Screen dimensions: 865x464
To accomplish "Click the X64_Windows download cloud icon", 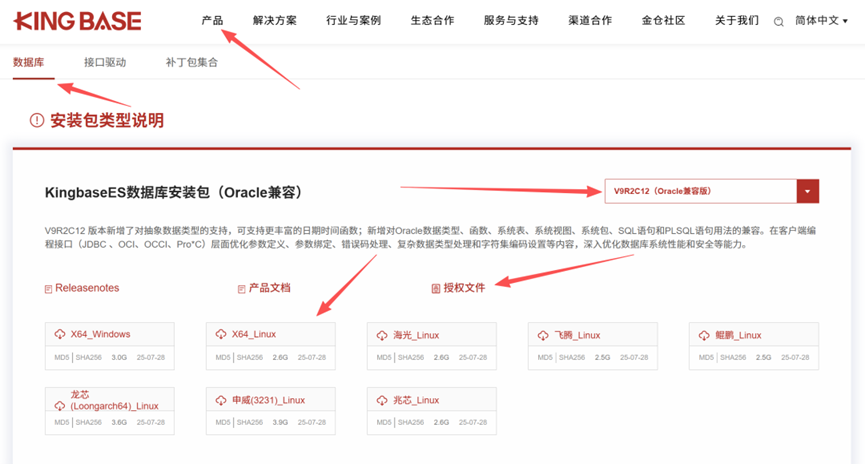I will [x=60, y=334].
